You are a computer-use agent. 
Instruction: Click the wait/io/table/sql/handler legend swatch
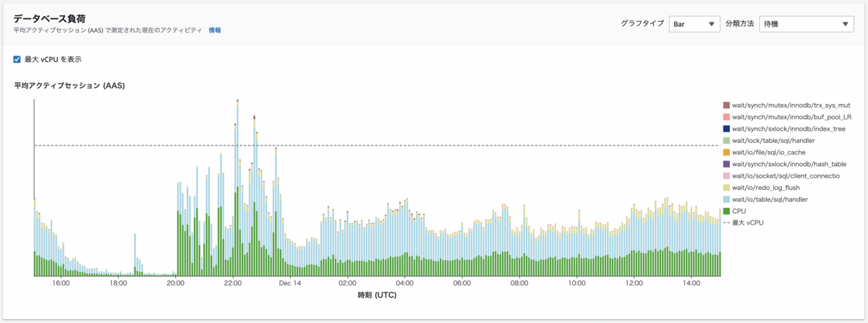click(726, 199)
